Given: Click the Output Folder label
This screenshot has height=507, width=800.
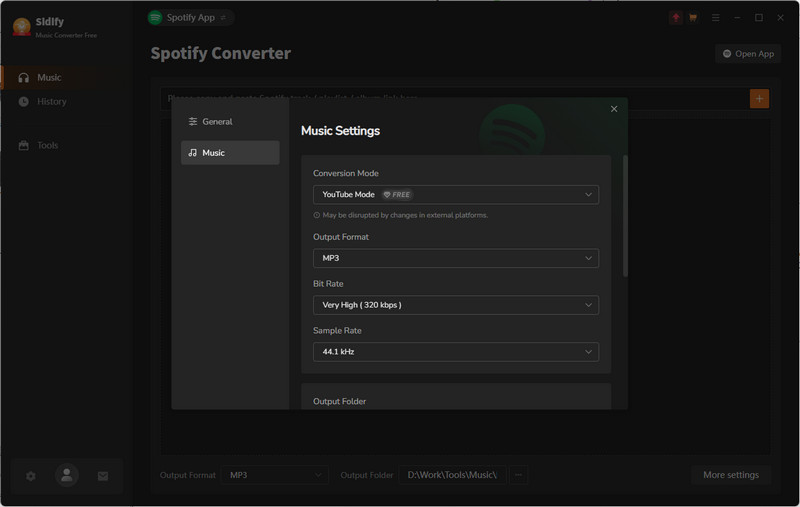Looking at the screenshot, I should coord(339,401).
